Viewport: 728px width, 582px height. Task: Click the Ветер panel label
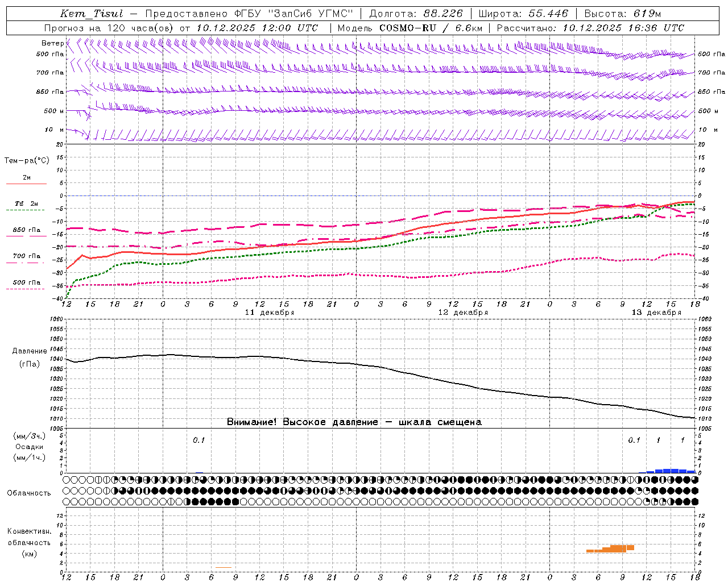click(x=53, y=43)
